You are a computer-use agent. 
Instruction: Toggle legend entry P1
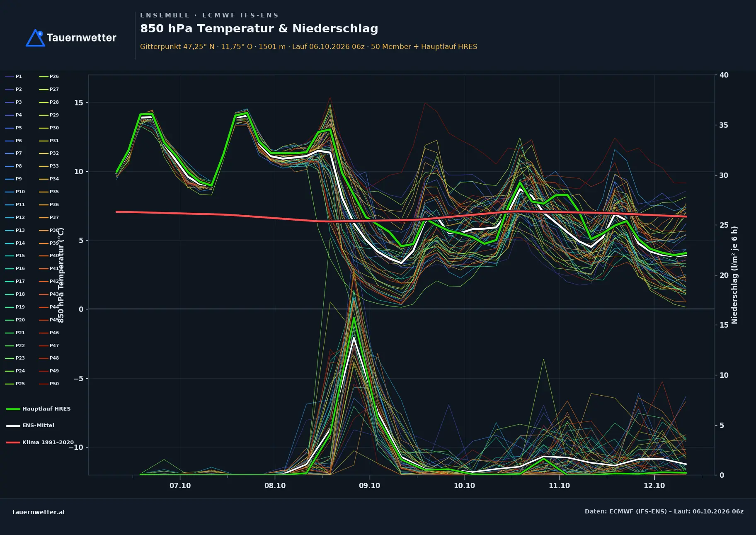click(x=14, y=77)
